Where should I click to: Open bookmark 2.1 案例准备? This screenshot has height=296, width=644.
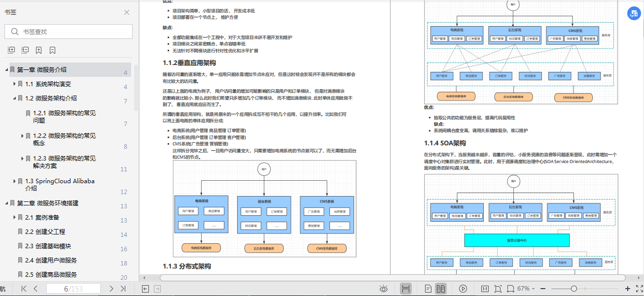click(42, 217)
